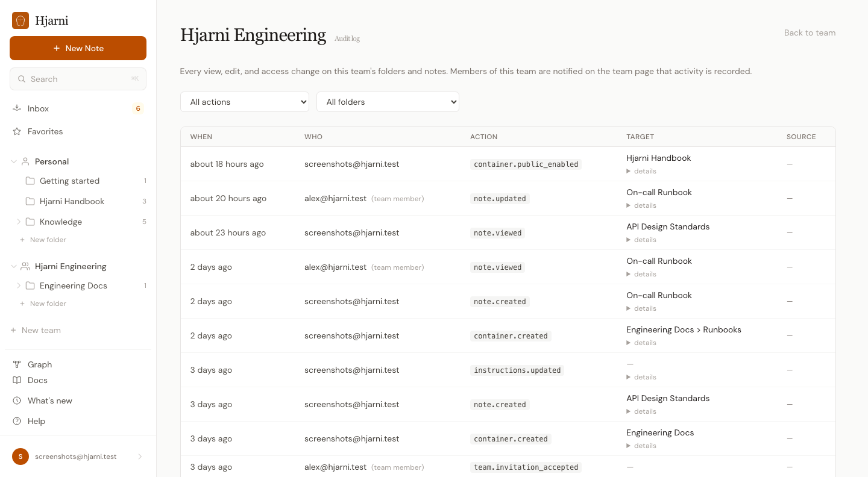This screenshot has height=477, width=868.
Task: Click the New team link
Action: point(36,330)
